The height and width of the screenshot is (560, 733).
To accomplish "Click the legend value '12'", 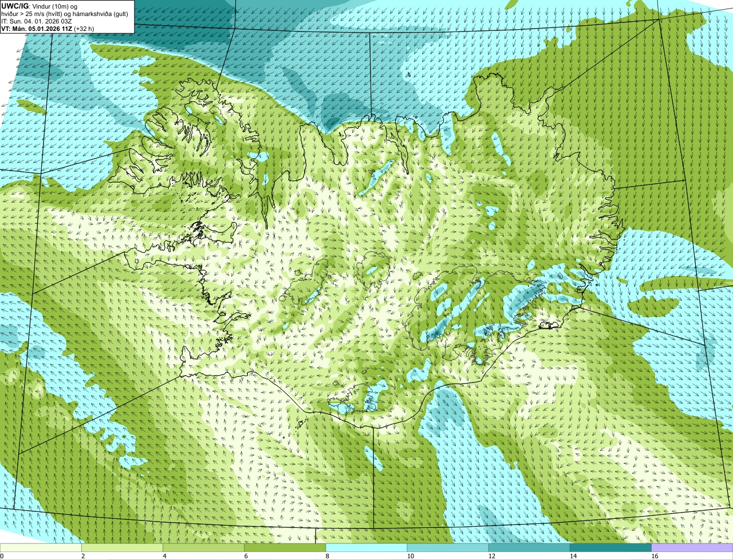I will pos(492,556).
